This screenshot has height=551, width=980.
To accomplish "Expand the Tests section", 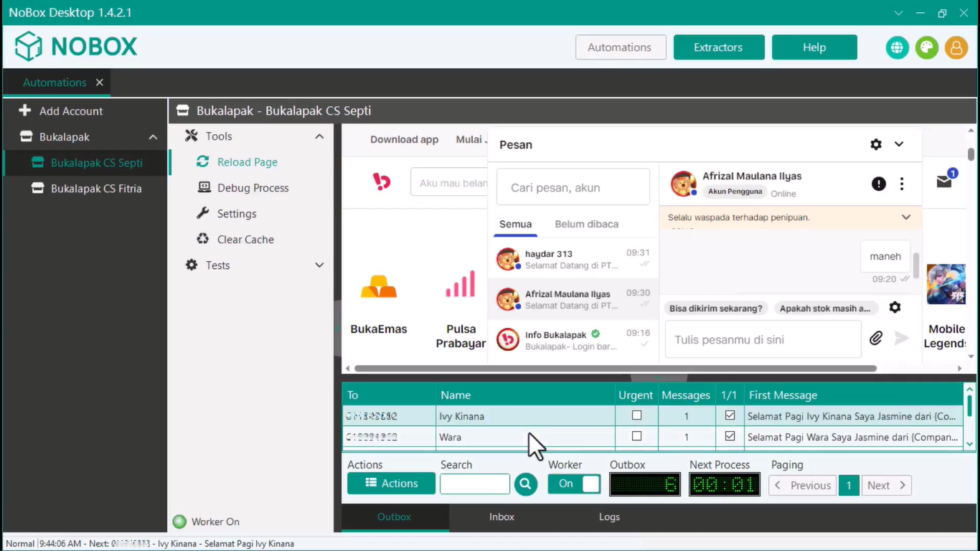I will pos(319,265).
